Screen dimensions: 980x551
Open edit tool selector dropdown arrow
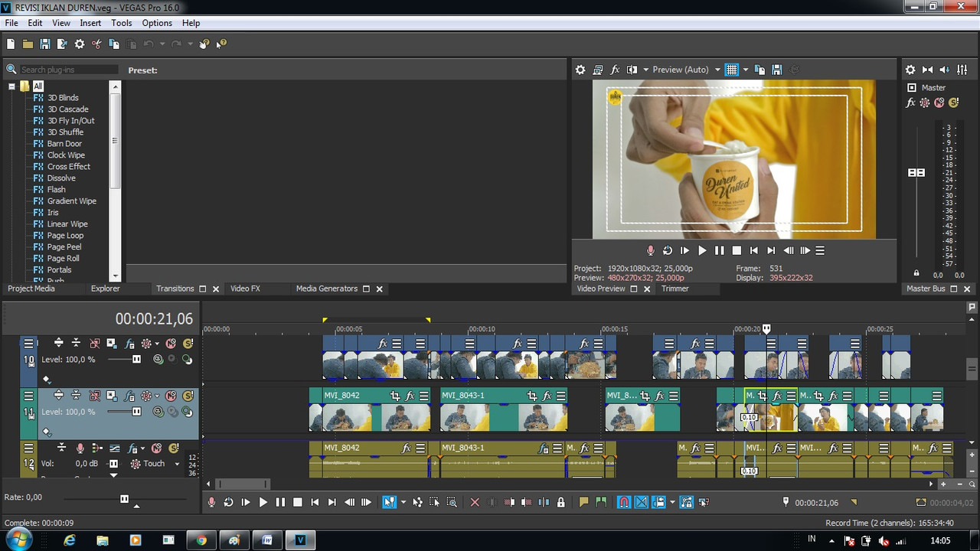click(403, 502)
